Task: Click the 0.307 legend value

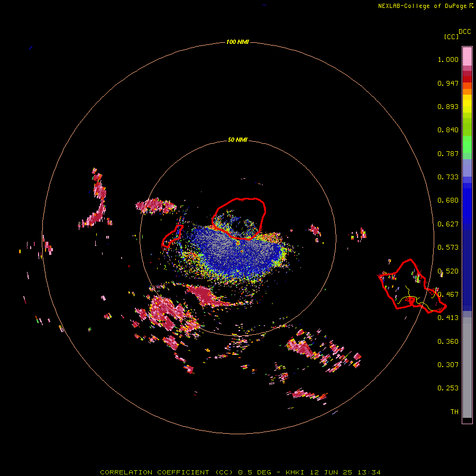Action: point(448,365)
